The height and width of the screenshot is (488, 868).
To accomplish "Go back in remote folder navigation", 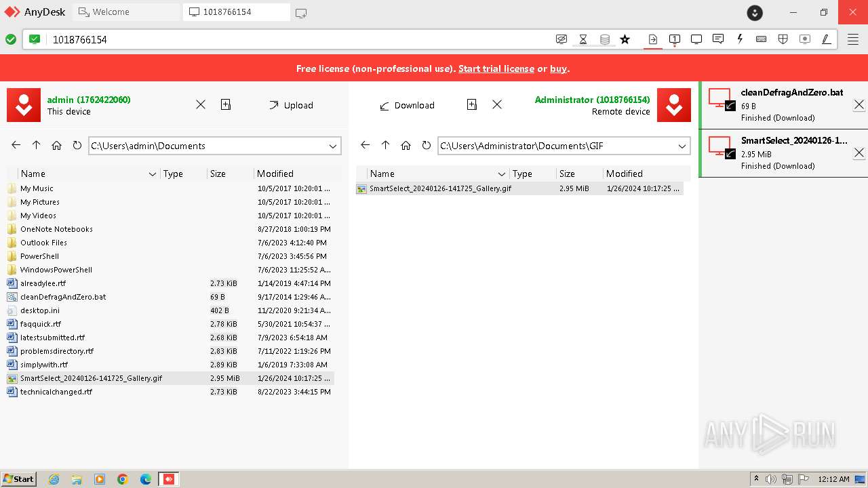I will click(x=366, y=145).
